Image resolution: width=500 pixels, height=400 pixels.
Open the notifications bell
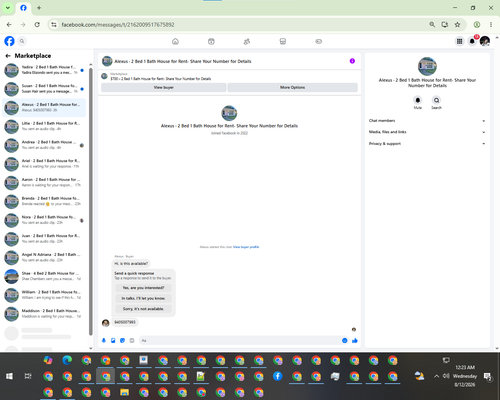pyautogui.click(x=472, y=41)
